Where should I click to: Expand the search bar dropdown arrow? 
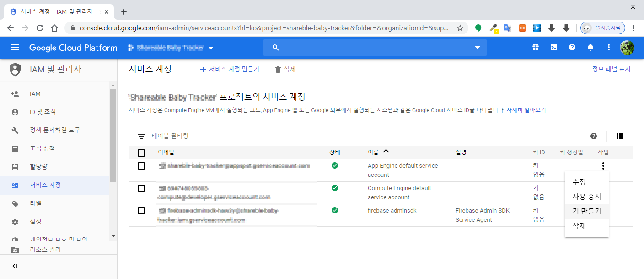point(478,48)
